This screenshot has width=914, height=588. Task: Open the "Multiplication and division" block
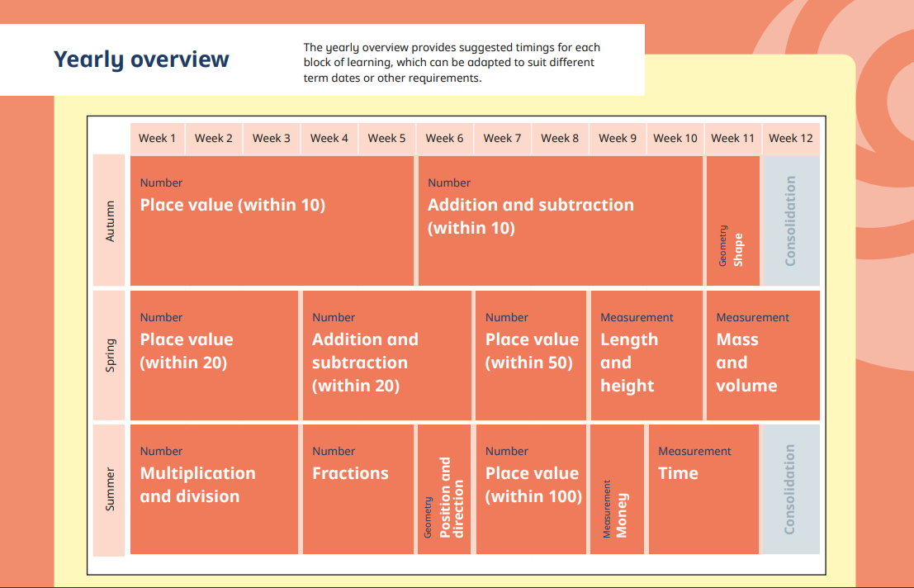214,489
